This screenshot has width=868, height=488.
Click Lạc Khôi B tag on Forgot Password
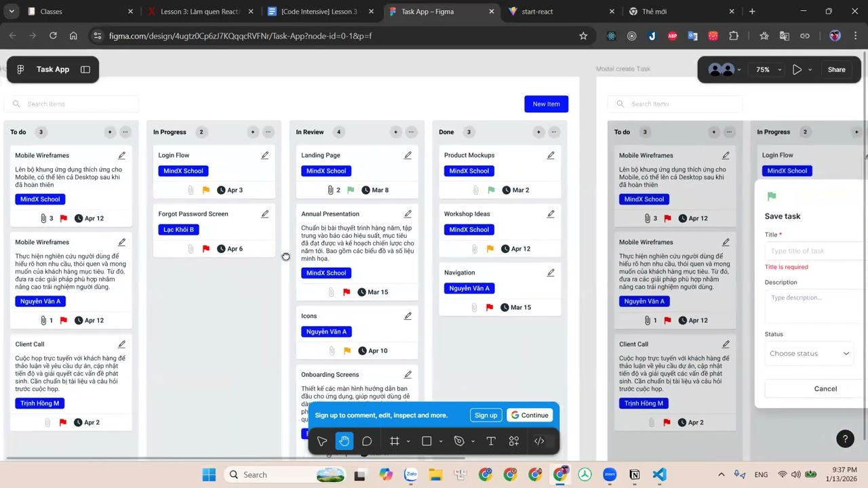(x=178, y=230)
